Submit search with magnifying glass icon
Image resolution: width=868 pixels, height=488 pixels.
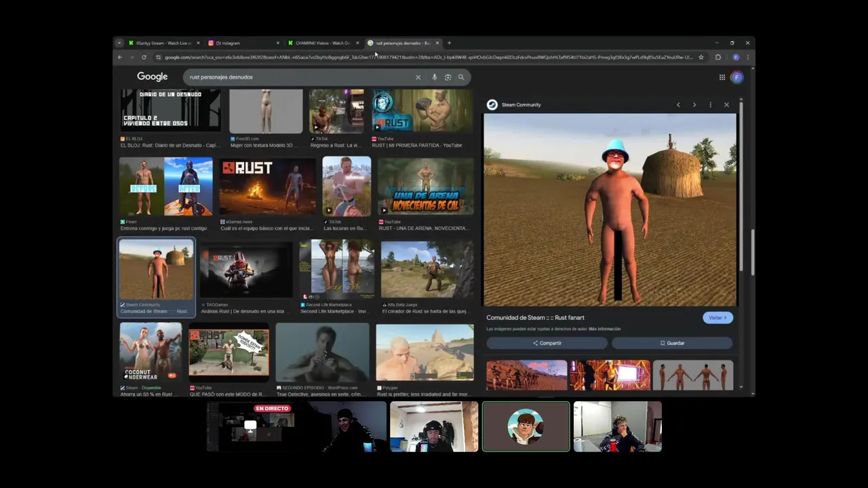click(461, 77)
